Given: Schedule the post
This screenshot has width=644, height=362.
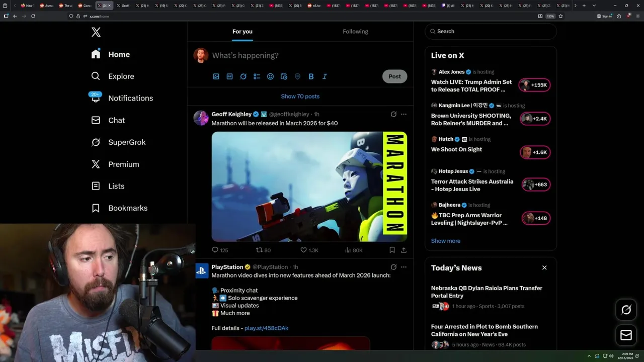Looking at the screenshot, I should 284,76.
